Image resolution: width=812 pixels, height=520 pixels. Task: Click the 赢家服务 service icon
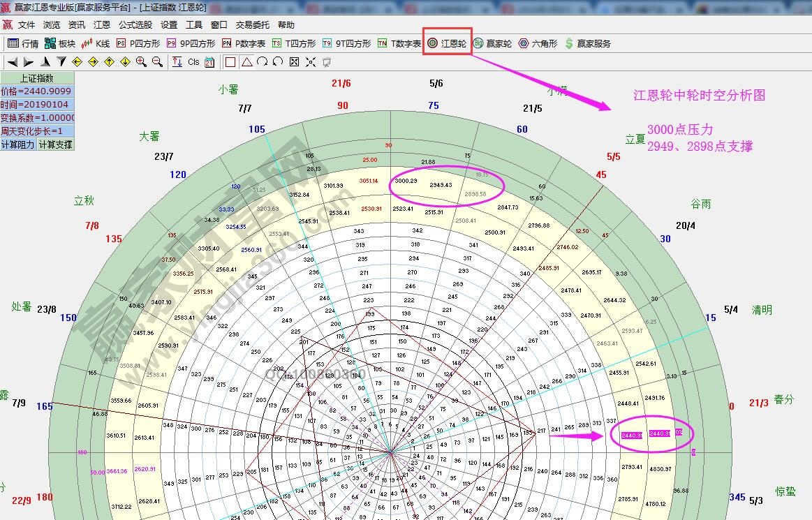click(x=588, y=43)
